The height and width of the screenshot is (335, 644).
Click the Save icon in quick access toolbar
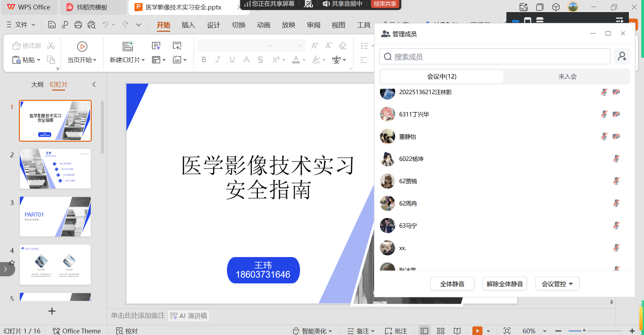click(52, 25)
